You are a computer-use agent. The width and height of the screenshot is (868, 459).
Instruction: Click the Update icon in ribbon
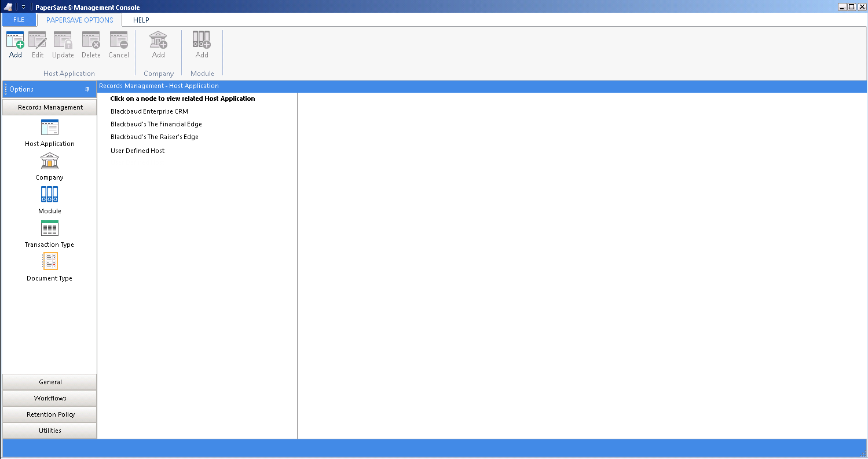(63, 41)
